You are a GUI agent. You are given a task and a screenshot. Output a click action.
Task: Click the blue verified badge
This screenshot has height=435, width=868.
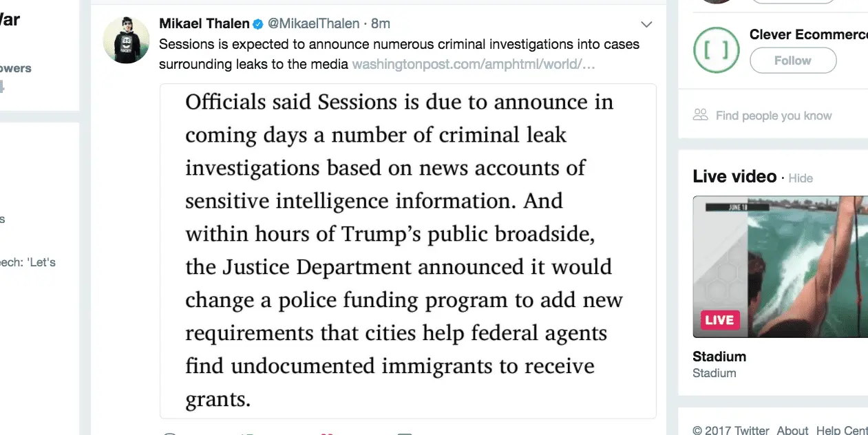point(258,24)
